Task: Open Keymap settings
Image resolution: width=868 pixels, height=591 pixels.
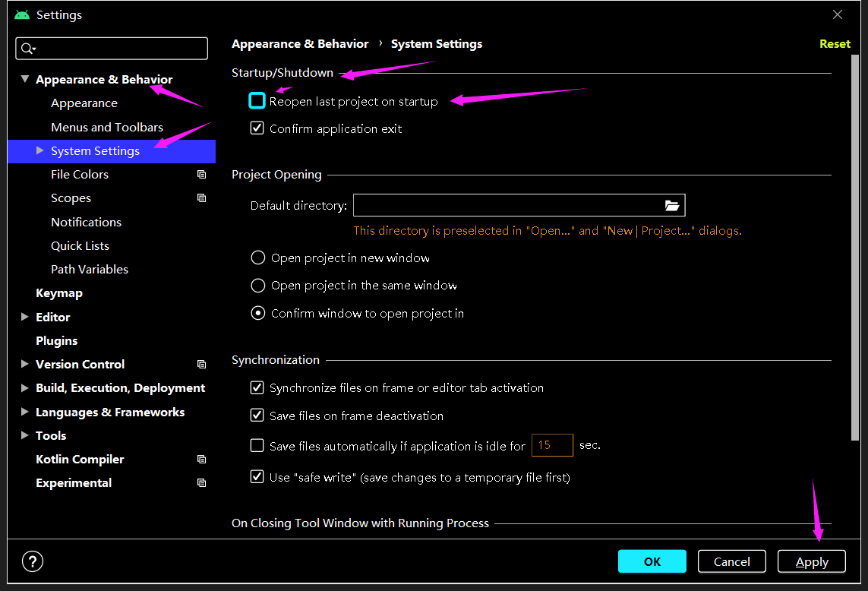Action: (x=59, y=293)
